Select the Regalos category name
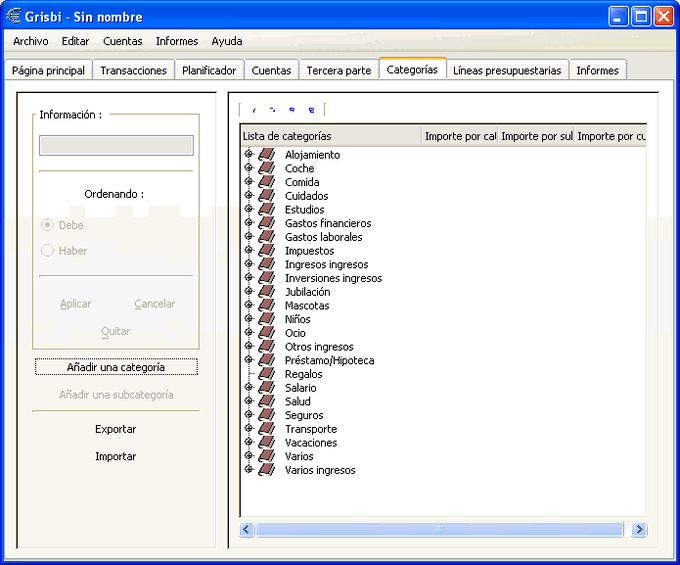This screenshot has height=565, width=680. 303,374
